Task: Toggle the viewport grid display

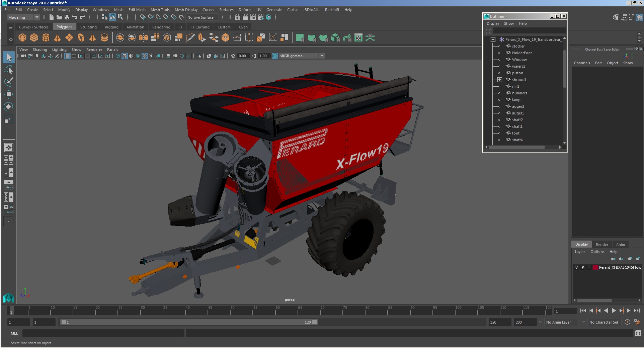Action: tap(67, 56)
